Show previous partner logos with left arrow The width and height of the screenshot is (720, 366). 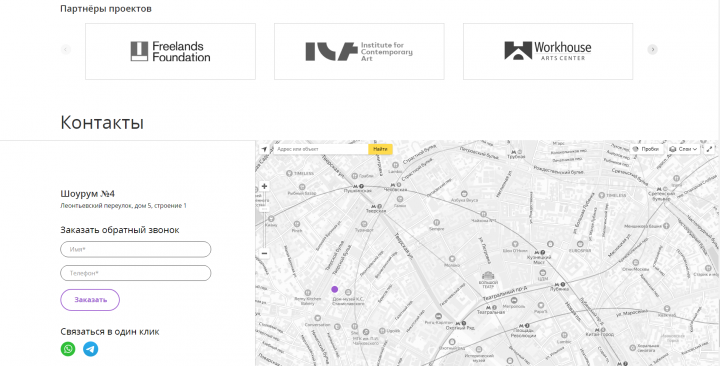[x=66, y=49]
